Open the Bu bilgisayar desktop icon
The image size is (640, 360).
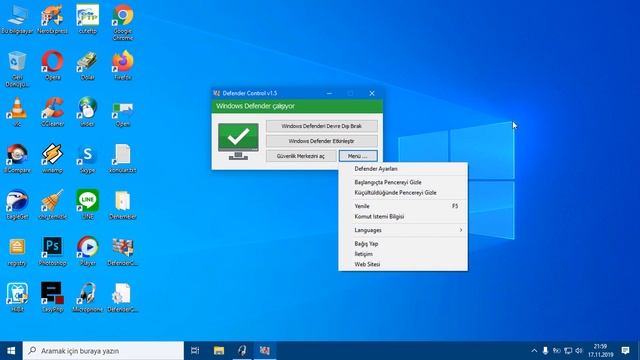(17, 18)
